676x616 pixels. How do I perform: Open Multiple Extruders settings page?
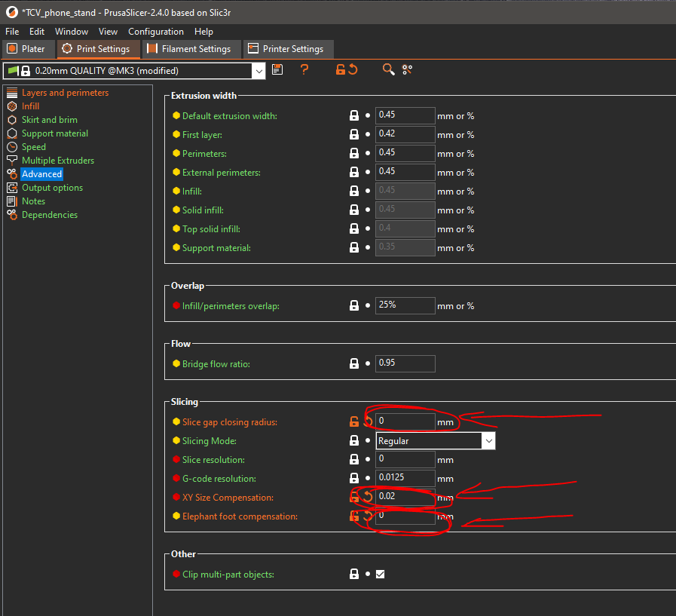[58, 161]
